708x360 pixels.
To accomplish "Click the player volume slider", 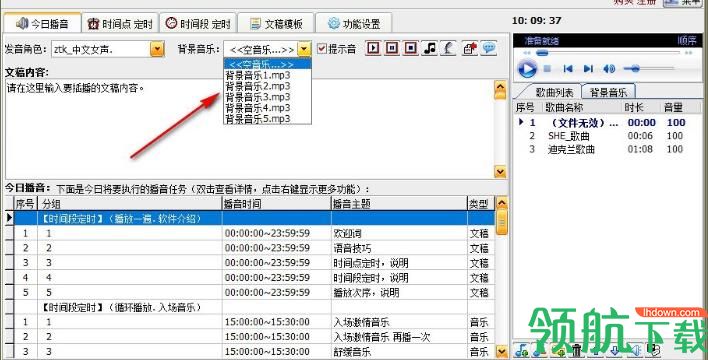I will pyautogui.click(x=648, y=69).
